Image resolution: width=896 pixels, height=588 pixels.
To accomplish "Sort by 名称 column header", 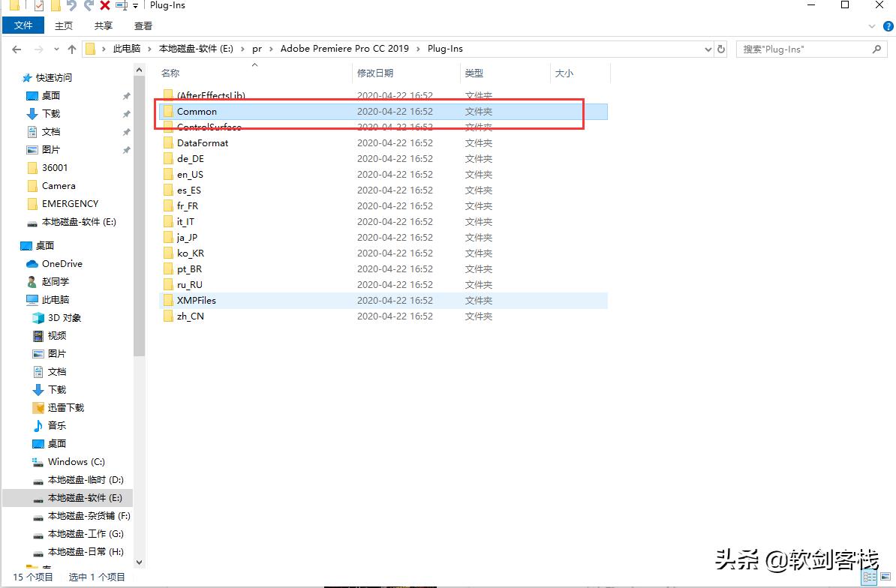I will (170, 73).
